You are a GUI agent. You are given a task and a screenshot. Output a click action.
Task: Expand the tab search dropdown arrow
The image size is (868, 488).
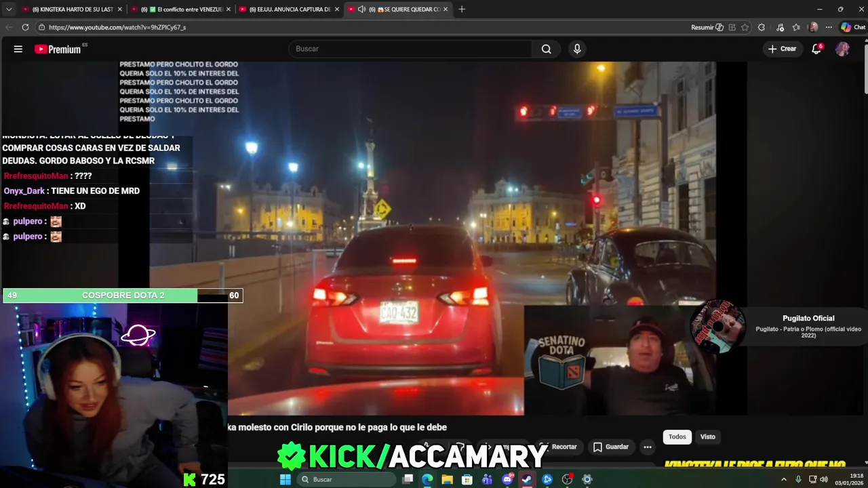(x=9, y=9)
